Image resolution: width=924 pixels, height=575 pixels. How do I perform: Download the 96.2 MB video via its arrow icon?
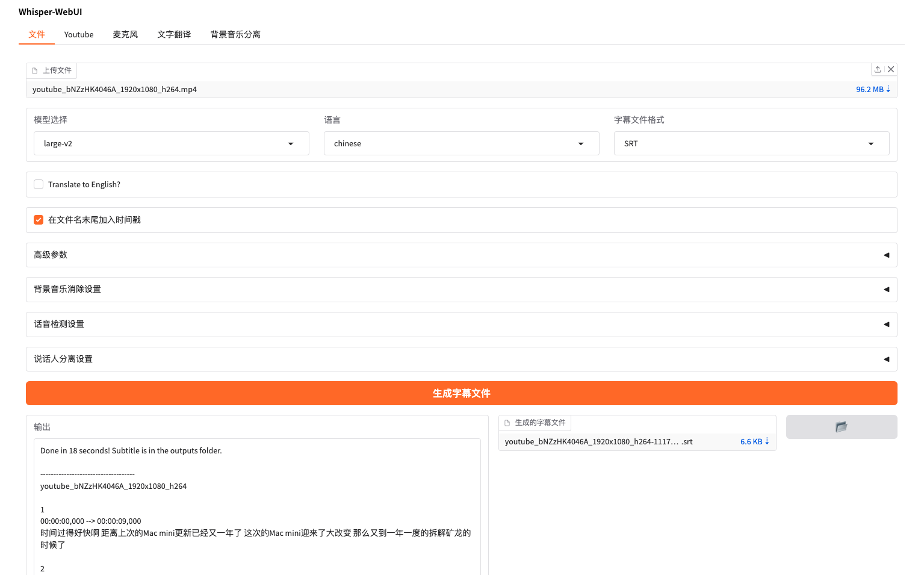[888, 89]
